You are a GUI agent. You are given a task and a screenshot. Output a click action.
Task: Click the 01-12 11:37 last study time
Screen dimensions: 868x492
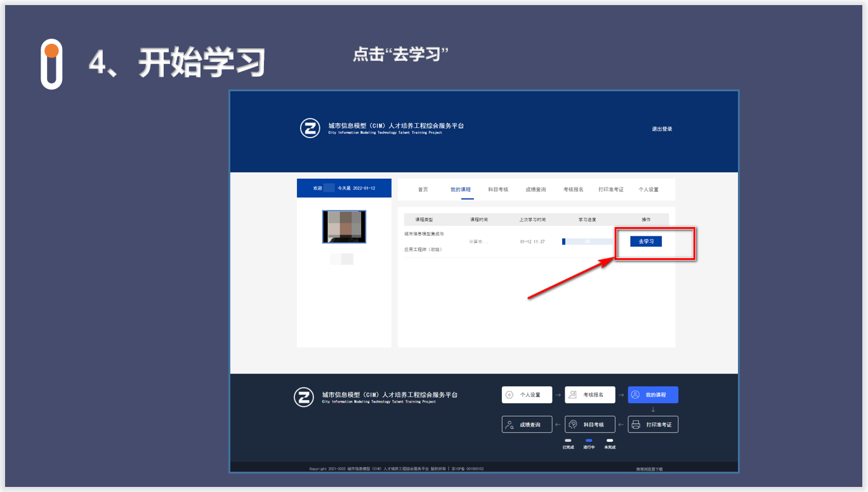532,242
